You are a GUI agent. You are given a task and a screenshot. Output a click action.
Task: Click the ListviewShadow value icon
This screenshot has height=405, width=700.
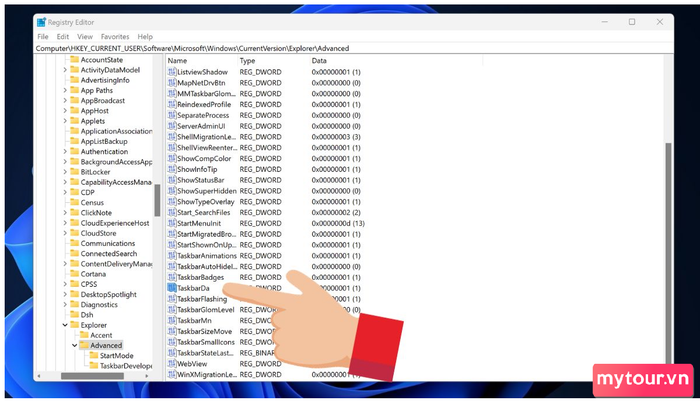click(172, 72)
